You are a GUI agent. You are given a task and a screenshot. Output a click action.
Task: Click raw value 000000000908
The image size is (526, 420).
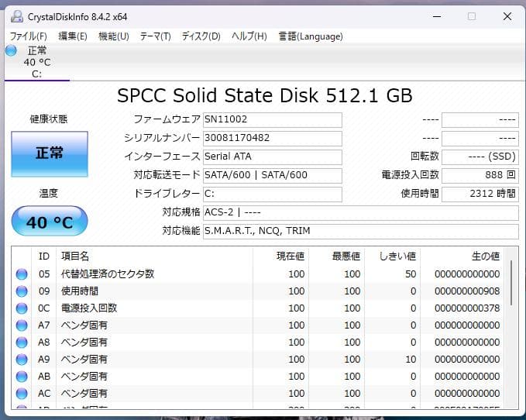(467, 291)
